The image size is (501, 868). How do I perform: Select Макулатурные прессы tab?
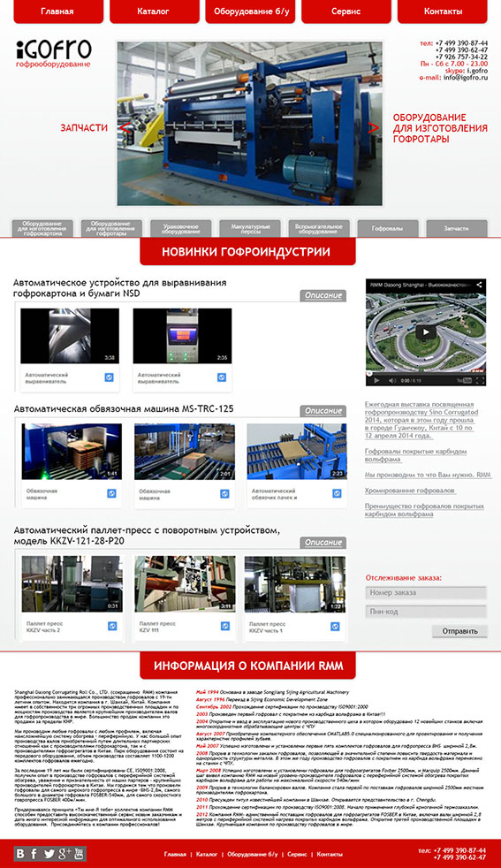pyautogui.click(x=250, y=229)
